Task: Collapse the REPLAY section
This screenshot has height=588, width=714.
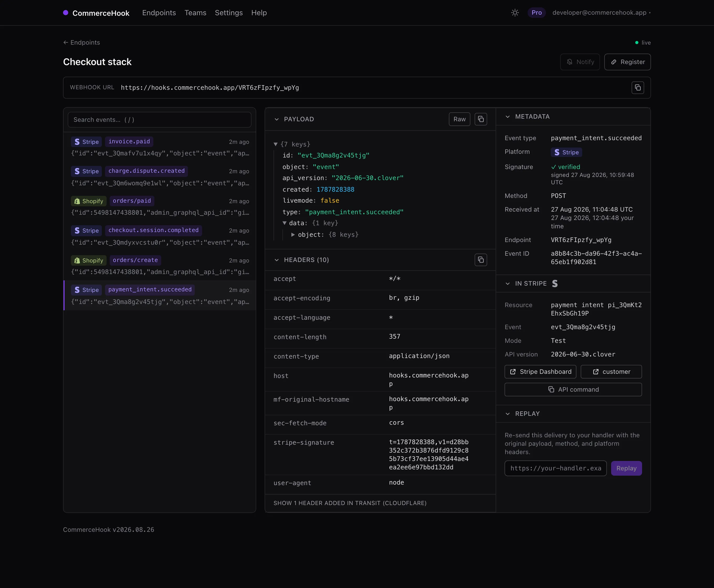Action: click(x=507, y=413)
